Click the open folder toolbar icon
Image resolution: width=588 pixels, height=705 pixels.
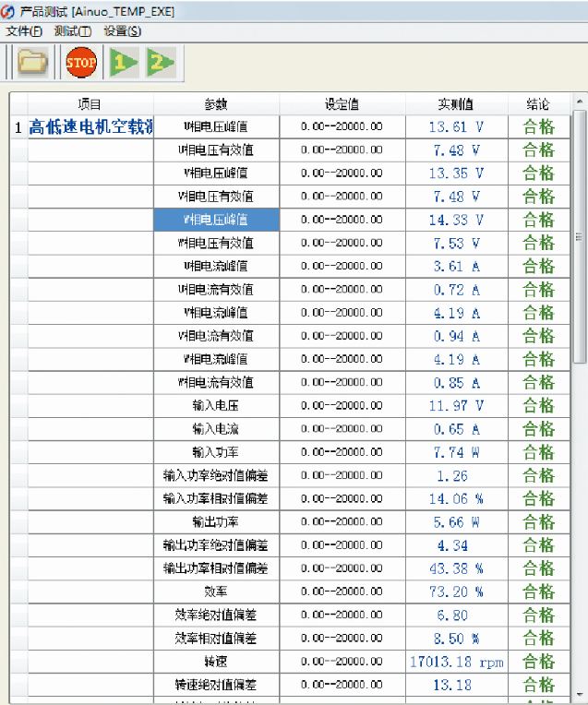click(32, 63)
